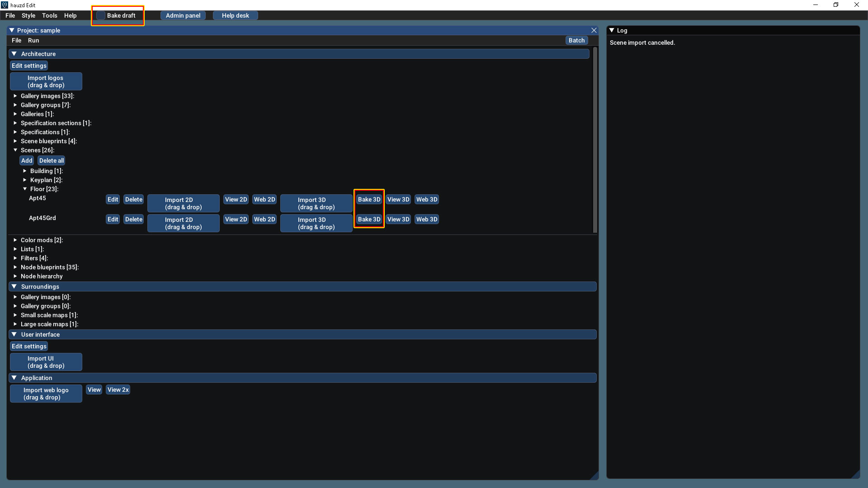The image size is (868, 488).
Task: Open the Run menu in project panel
Action: click(33, 40)
